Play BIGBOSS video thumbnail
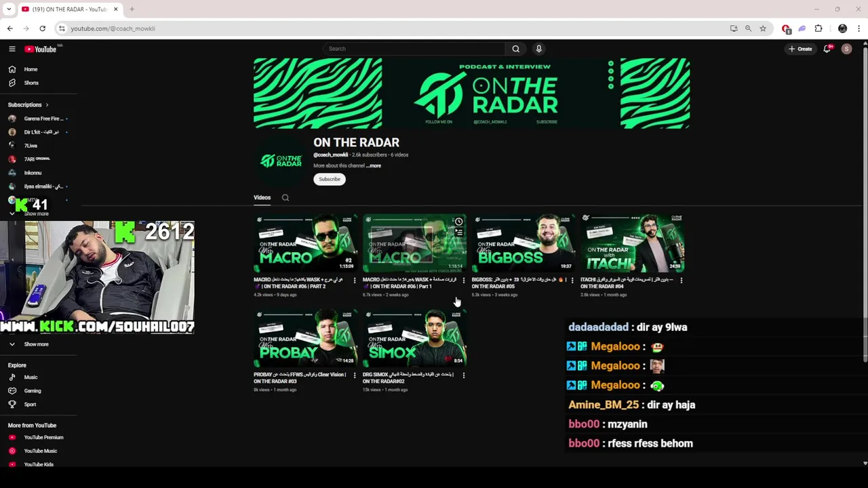 click(x=523, y=243)
